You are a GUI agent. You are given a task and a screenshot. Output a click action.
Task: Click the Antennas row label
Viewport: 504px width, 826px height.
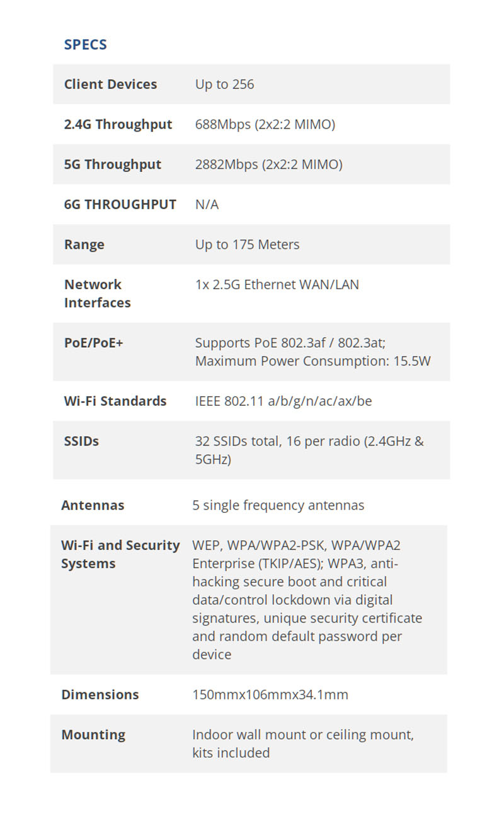(93, 505)
